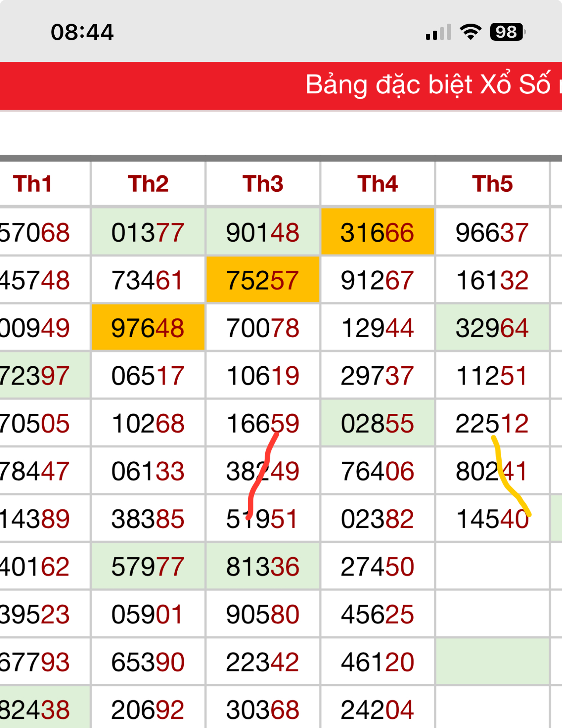
Task: Click the orange highlighted cell 75257
Action: (x=263, y=280)
